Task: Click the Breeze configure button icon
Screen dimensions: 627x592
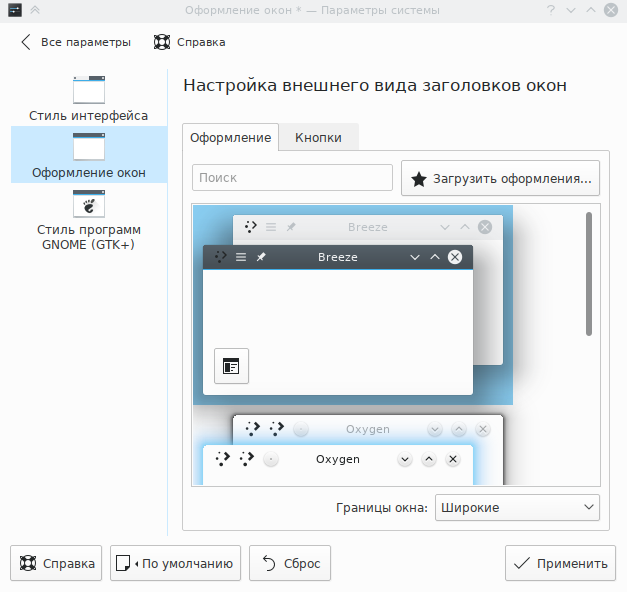Action: coord(231,366)
